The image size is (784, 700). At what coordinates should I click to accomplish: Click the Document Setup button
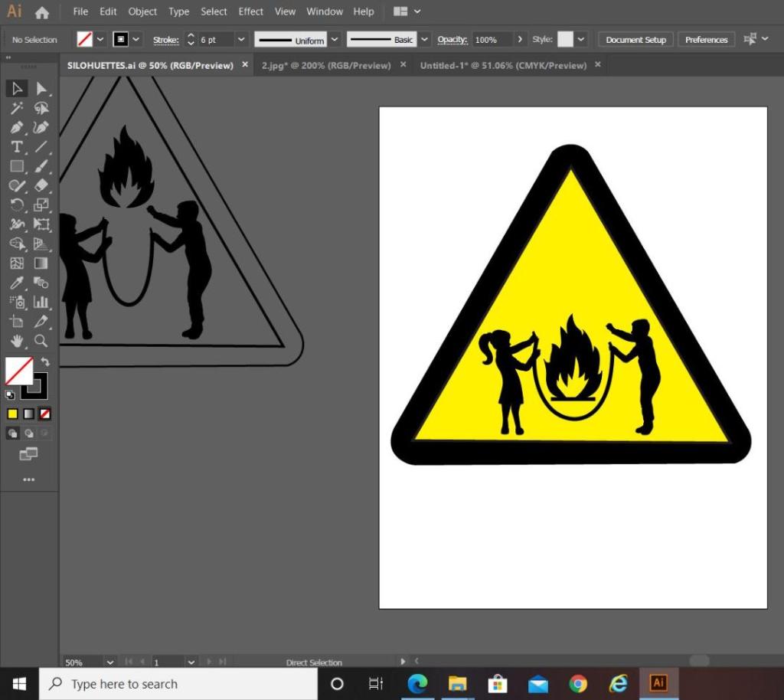[x=635, y=40]
